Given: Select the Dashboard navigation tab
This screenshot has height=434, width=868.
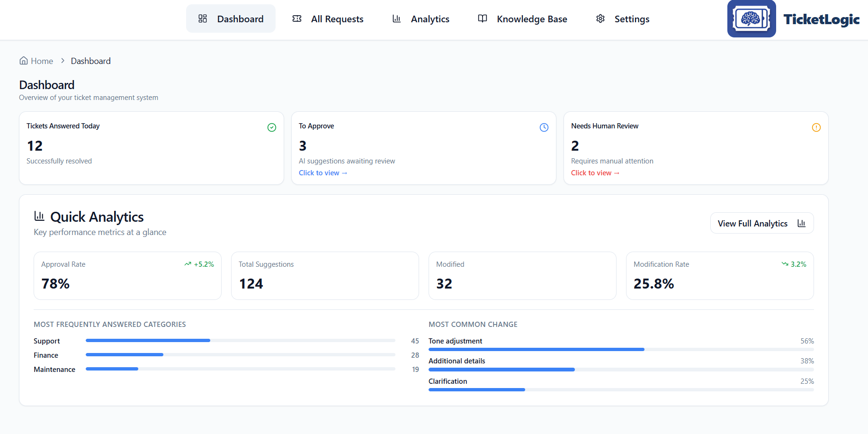Looking at the screenshot, I should click(231, 19).
